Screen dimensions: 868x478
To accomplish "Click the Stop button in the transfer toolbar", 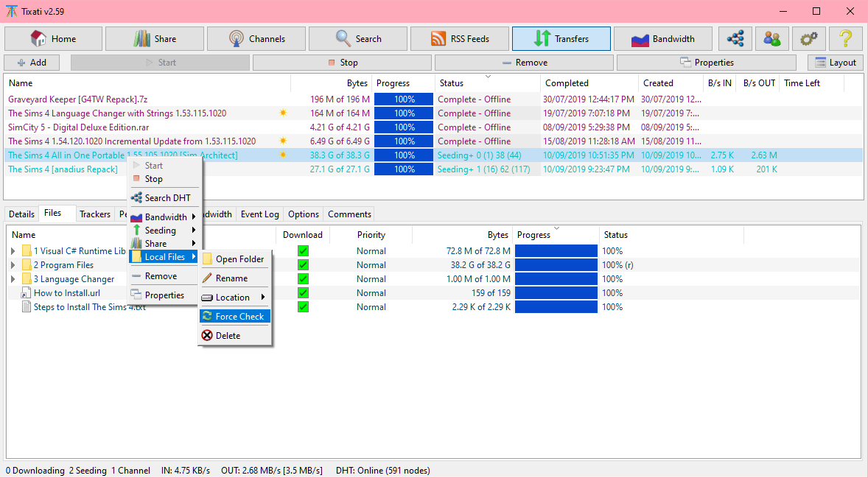I will pyautogui.click(x=342, y=63).
